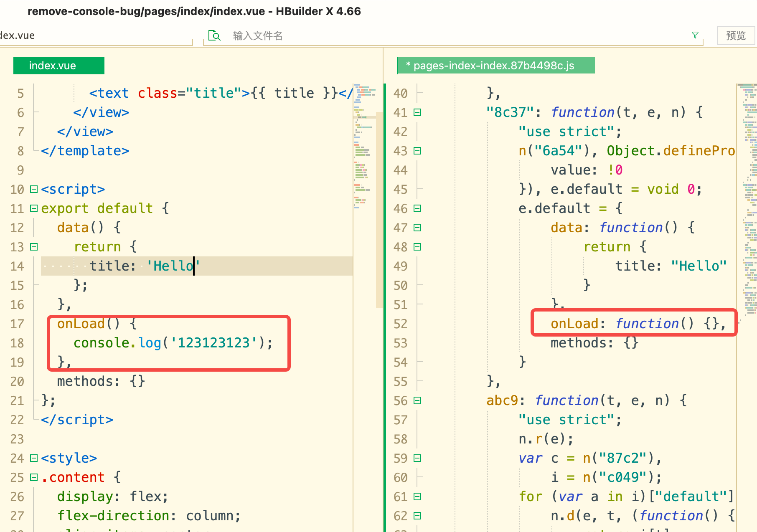The height and width of the screenshot is (532, 757).
Task: Collapse the .content rule at line 25
Action: tap(34, 477)
